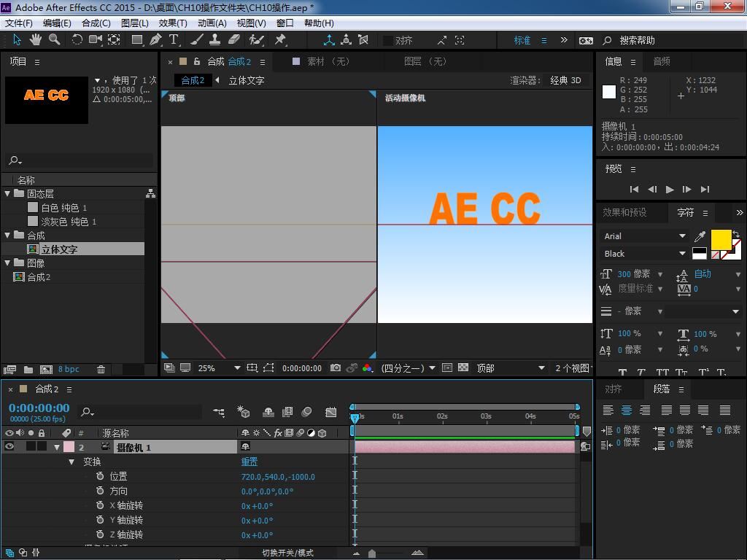Select the Unified Camera tool

tap(96, 40)
